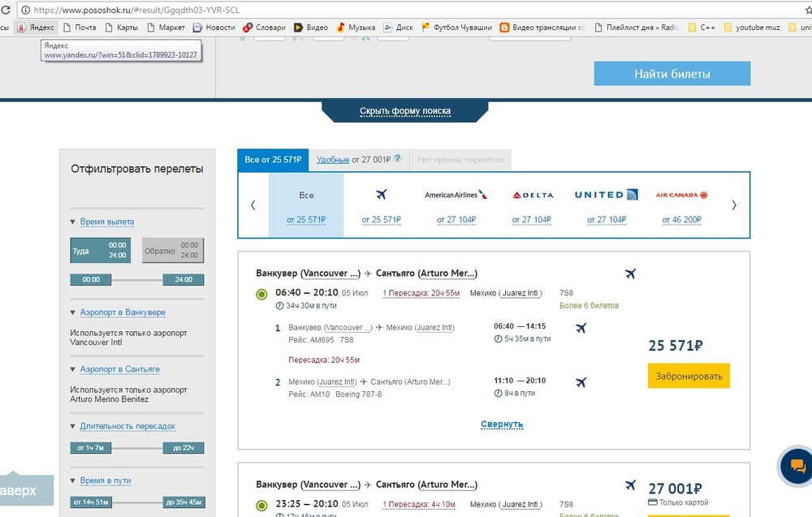Click the Наверх back-to-top button
812x517 pixels.
[x=26, y=489]
